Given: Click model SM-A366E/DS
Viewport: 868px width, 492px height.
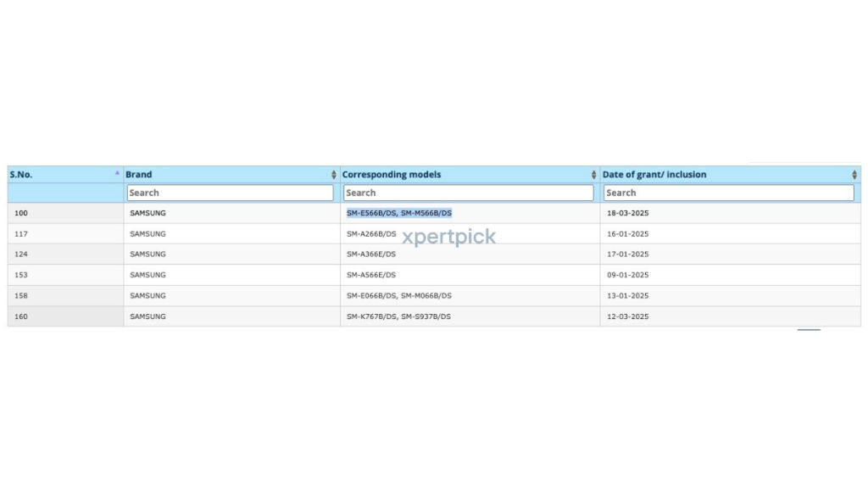Looking at the screenshot, I should pos(371,254).
